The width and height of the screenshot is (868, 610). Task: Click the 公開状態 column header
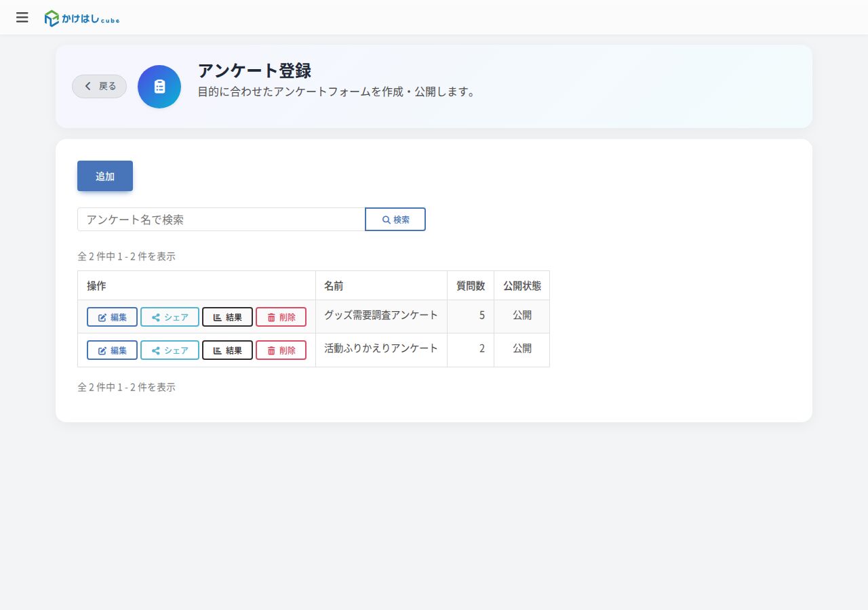pos(522,285)
